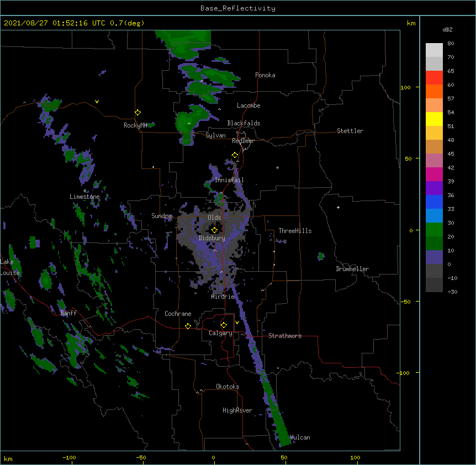This screenshot has width=476, height=465.
Task: Click the Airdrie city label
Action: [x=223, y=297]
